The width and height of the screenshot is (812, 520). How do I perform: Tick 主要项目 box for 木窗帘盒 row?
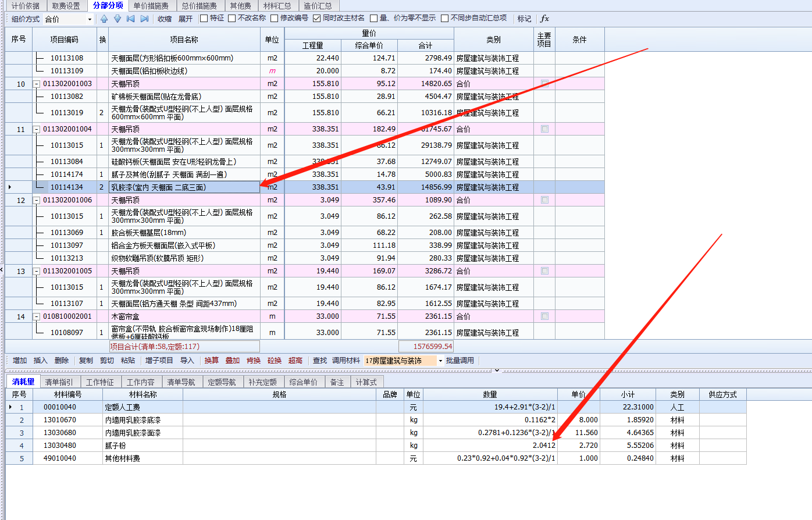[x=544, y=316]
